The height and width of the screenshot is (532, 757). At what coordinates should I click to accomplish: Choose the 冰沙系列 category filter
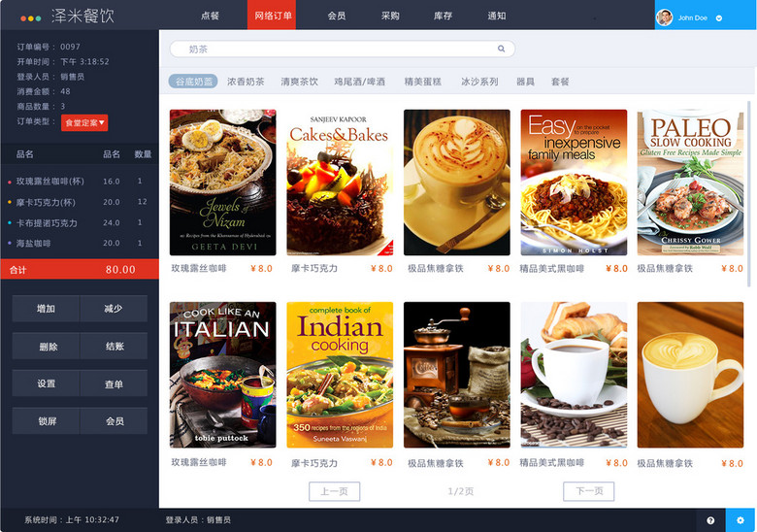tap(478, 82)
